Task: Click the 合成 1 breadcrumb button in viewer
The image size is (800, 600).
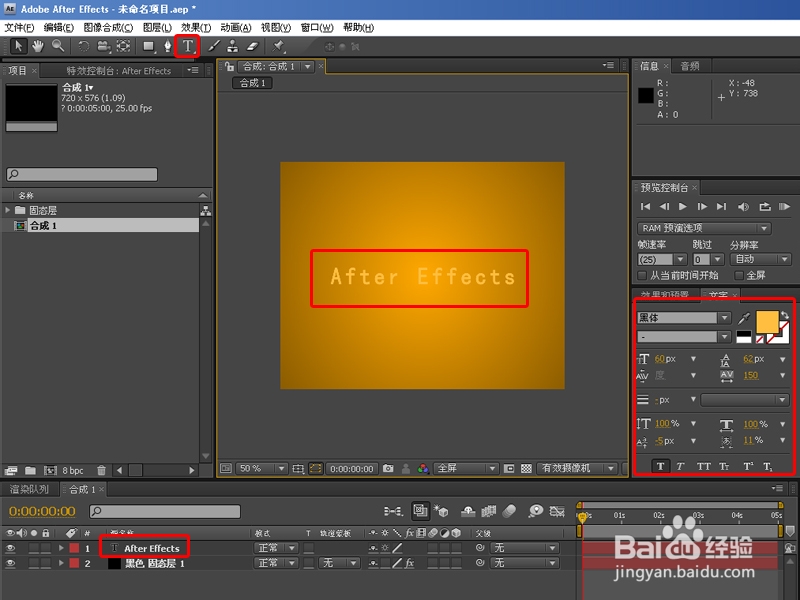Action: click(253, 83)
